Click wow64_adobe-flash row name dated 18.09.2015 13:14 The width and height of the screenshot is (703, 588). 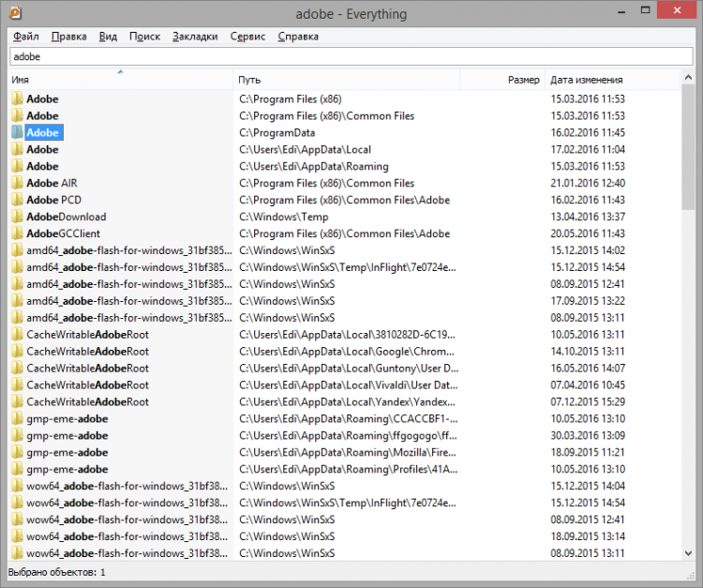127,536
